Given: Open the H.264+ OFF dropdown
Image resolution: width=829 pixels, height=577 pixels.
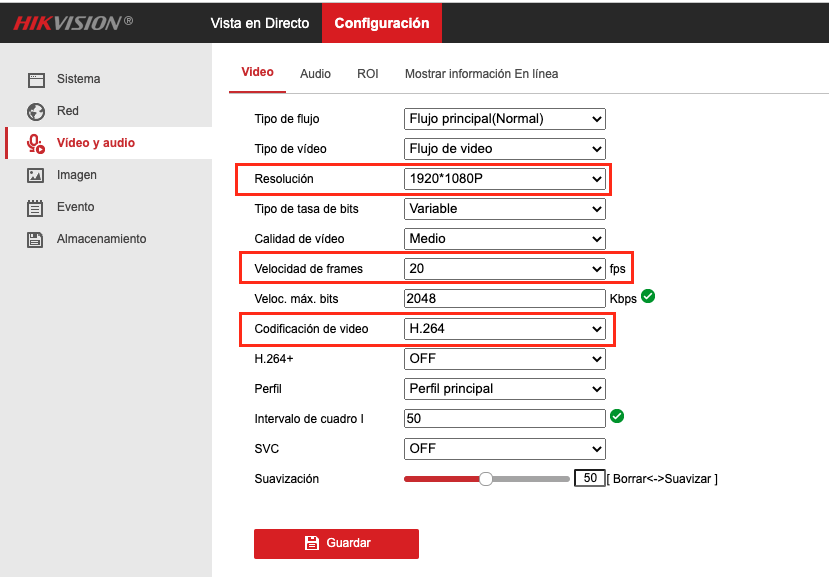Looking at the screenshot, I should (504, 359).
